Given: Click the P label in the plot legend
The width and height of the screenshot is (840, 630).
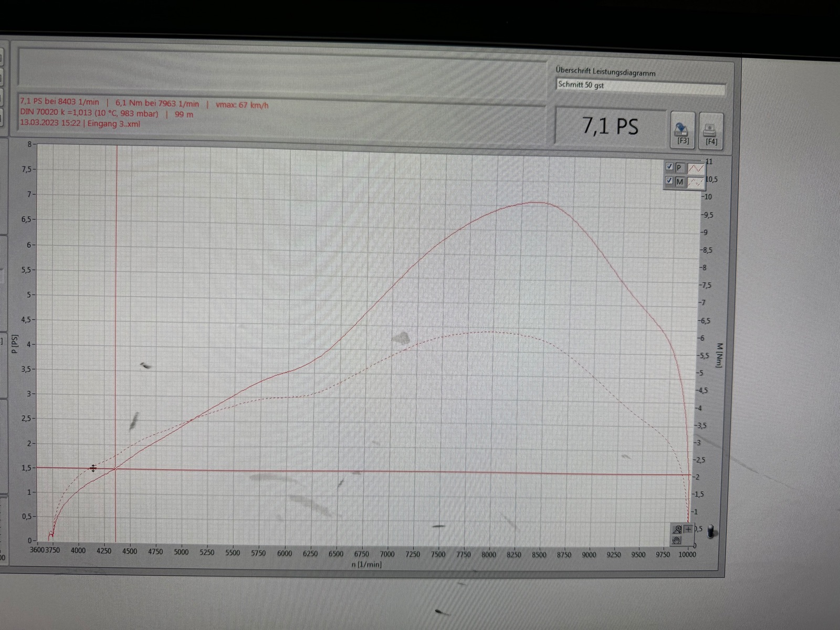Looking at the screenshot, I should click(x=679, y=167).
